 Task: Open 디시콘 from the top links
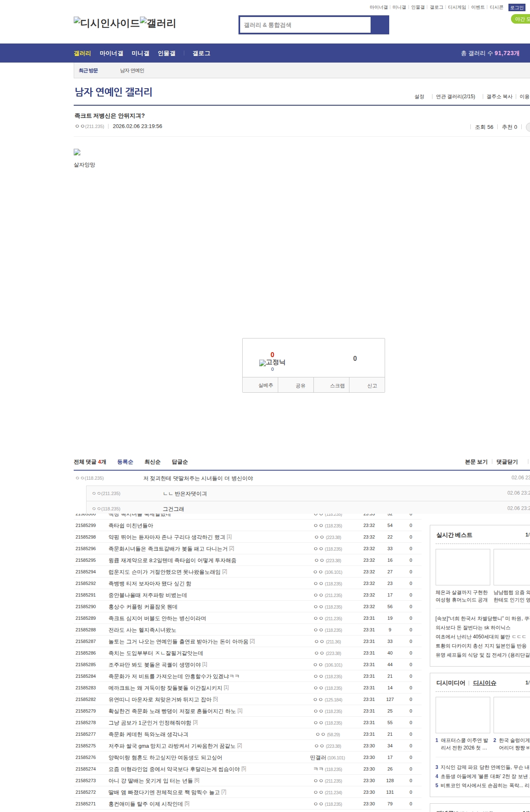tap(496, 7)
